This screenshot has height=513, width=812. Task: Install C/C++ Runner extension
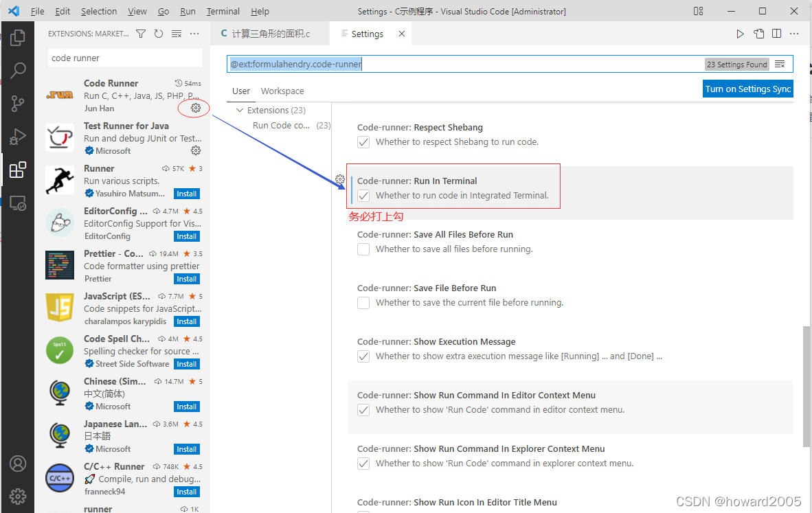pyautogui.click(x=186, y=492)
